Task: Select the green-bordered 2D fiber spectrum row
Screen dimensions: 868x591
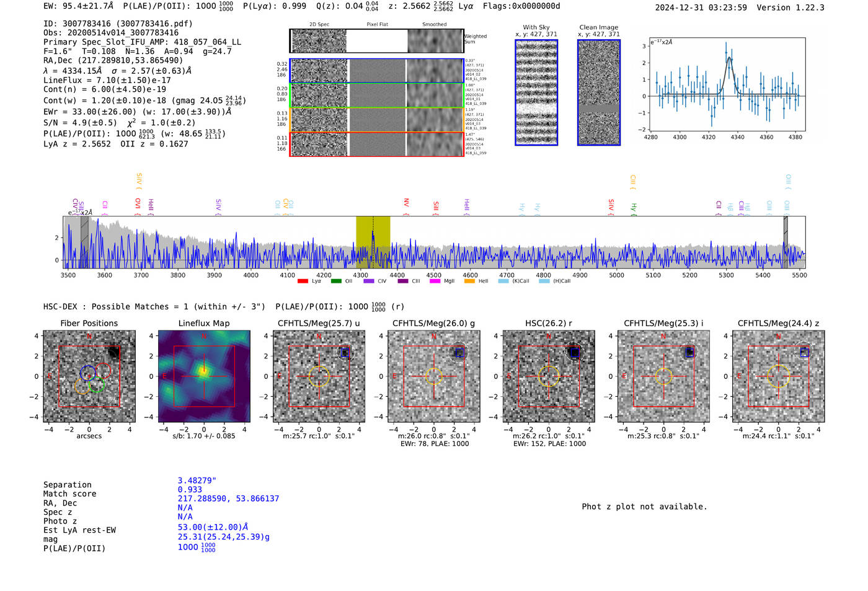Action: (377, 96)
